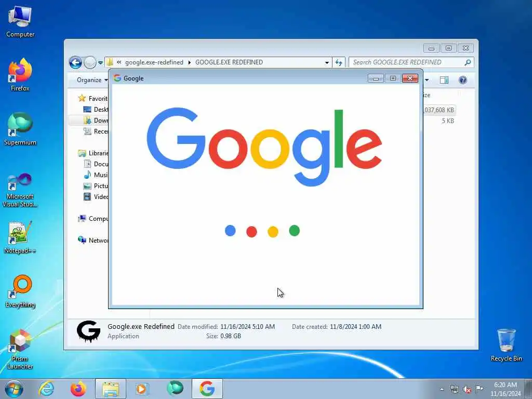Launch Prism Launcher from the desktop
This screenshot has width=532, height=399.
coord(20,349)
